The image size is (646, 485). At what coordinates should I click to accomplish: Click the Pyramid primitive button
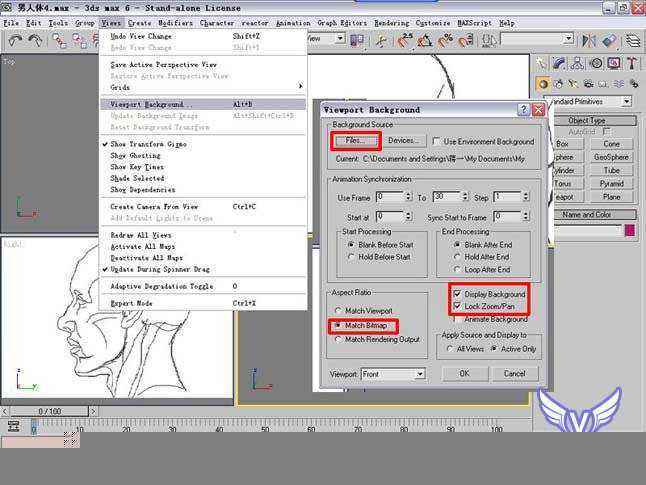tap(611, 183)
